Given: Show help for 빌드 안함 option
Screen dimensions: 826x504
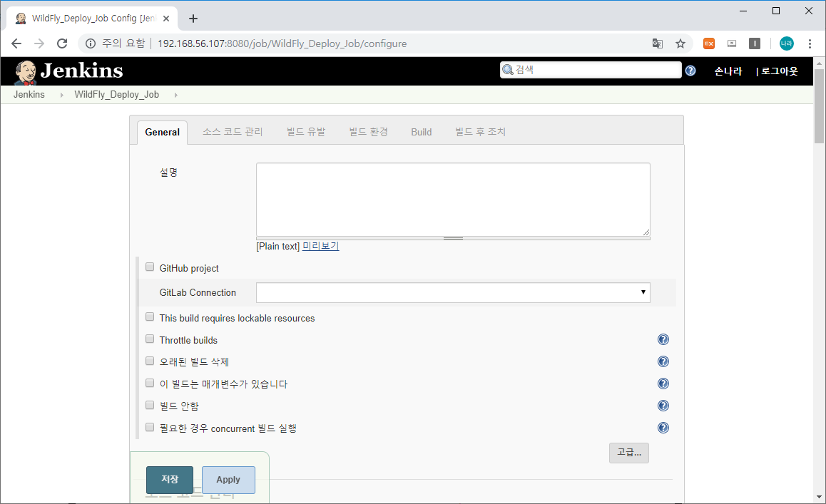Looking at the screenshot, I should pyautogui.click(x=663, y=406).
